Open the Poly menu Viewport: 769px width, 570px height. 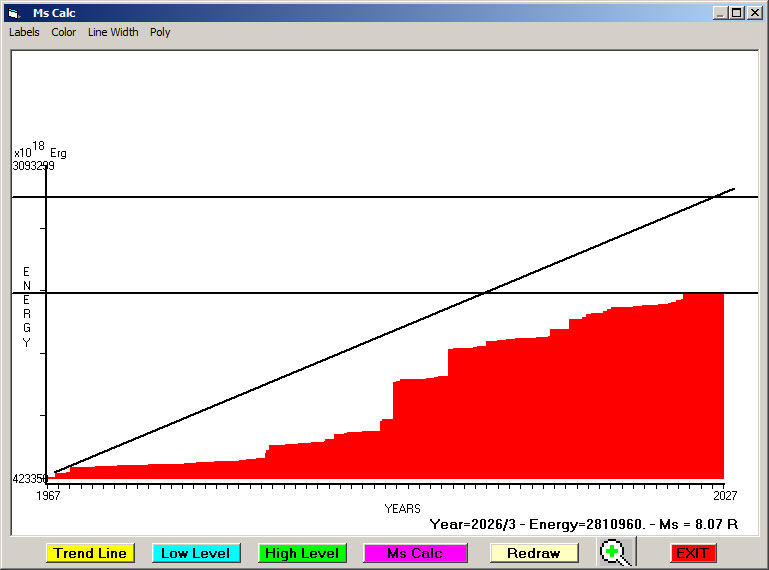[160, 32]
